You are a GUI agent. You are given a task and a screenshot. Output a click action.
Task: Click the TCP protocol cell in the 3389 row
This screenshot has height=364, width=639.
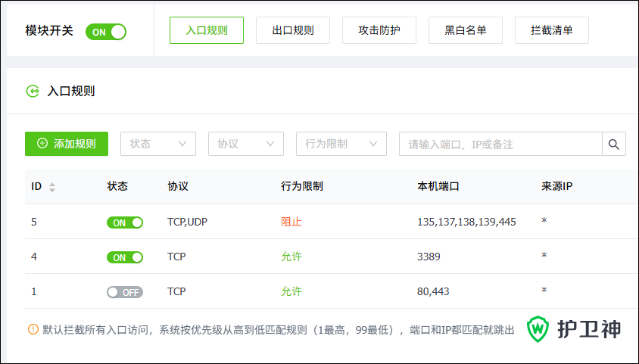click(176, 257)
